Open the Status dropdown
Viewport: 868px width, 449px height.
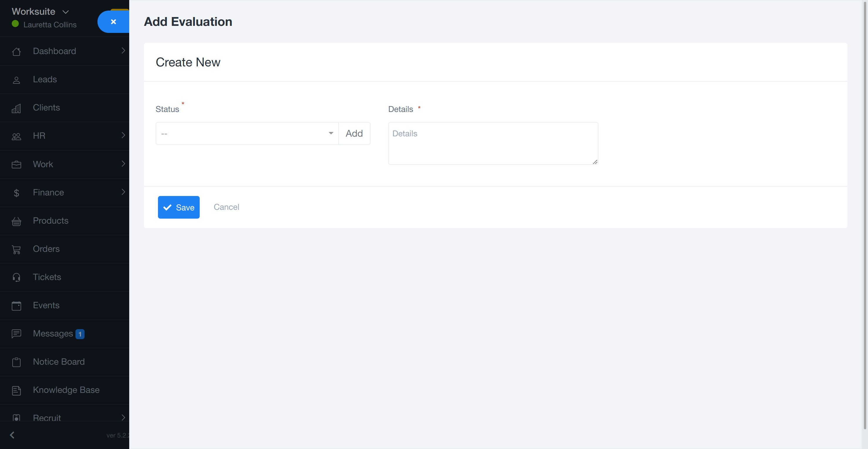click(247, 133)
